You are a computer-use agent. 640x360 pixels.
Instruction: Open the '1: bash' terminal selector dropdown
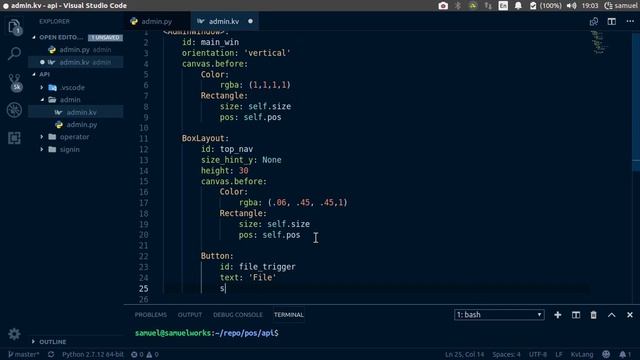(499, 315)
